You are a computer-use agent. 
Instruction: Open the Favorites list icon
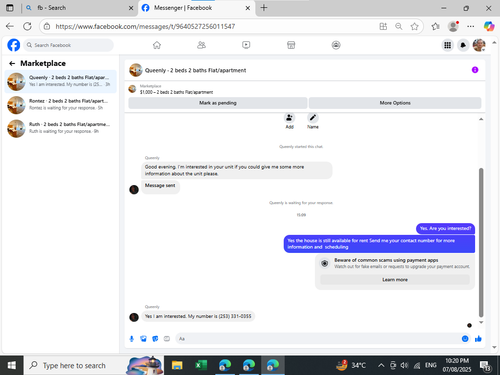(x=435, y=26)
